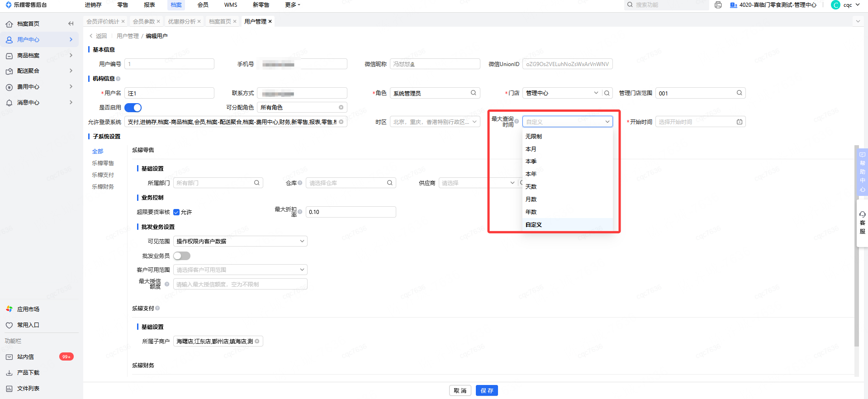
Task: Click the 最大授信额度 input field
Action: 240,284
